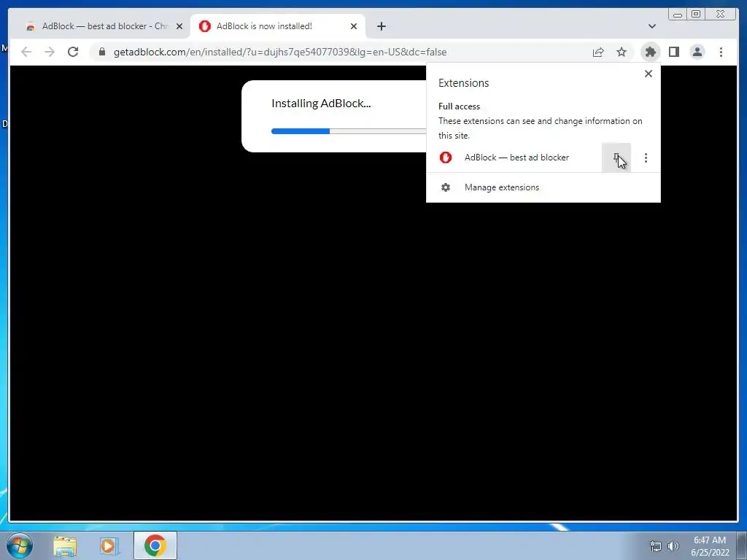The height and width of the screenshot is (560, 747).
Task: Go forward to next page
Action: (50, 52)
